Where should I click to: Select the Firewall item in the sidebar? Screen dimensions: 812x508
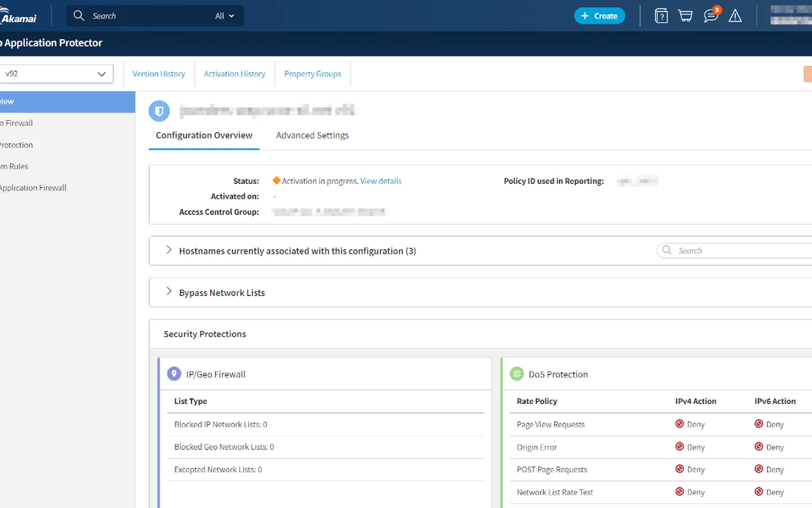67,123
